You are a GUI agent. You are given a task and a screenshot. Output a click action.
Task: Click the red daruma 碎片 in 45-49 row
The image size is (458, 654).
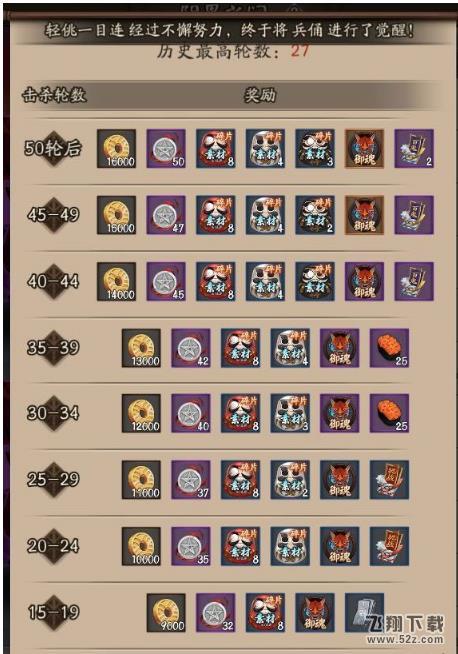tap(216, 215)
